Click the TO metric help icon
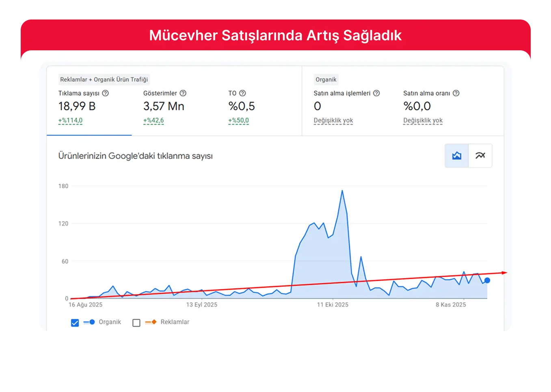 (242, 93)
